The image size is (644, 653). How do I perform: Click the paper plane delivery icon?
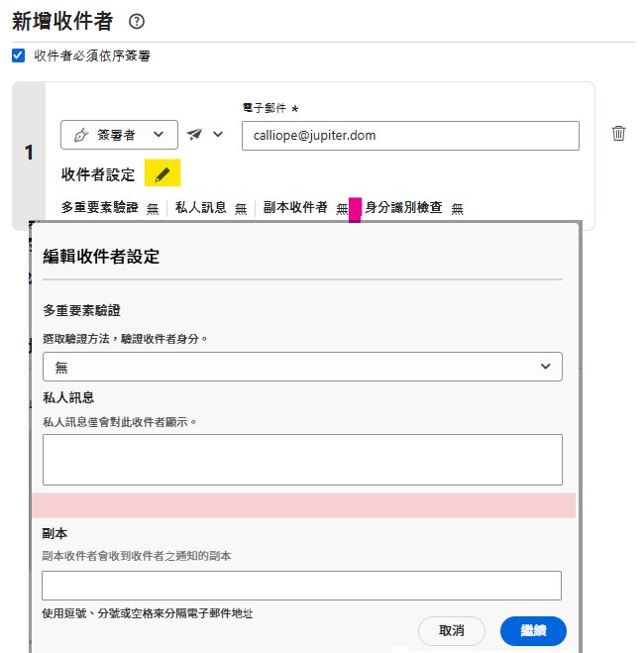pos(194,134)
